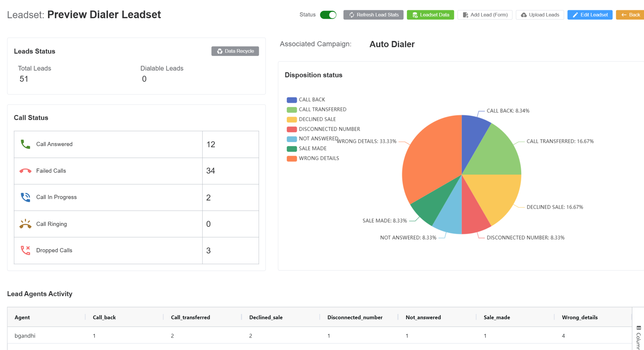Click the green Call Answered phone icon
644x350 pixels.
click(25, 143)
